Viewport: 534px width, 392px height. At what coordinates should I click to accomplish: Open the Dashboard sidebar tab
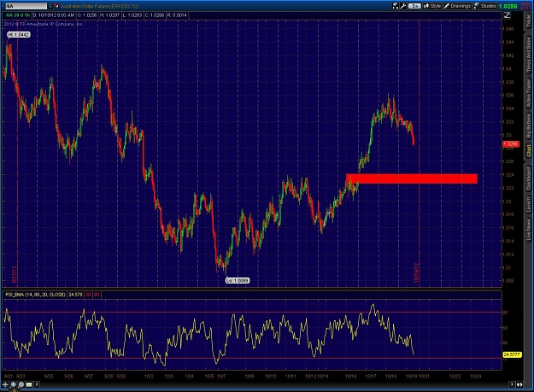528,178
